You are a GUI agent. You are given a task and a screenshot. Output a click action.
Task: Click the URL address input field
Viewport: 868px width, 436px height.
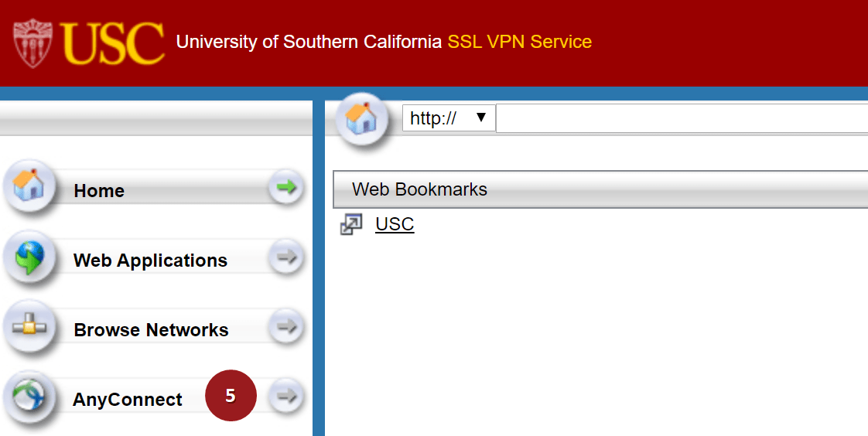(x=681, y=118)
